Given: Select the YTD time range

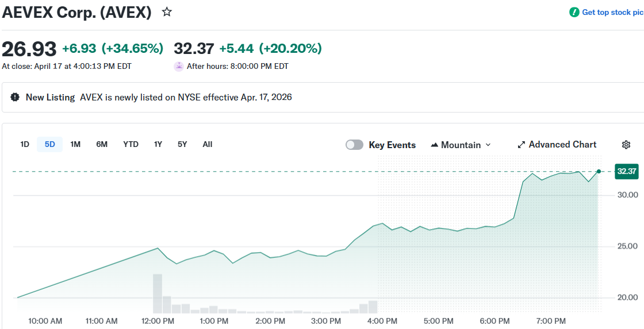Looking at the screenshot, I should pos(131,144).
